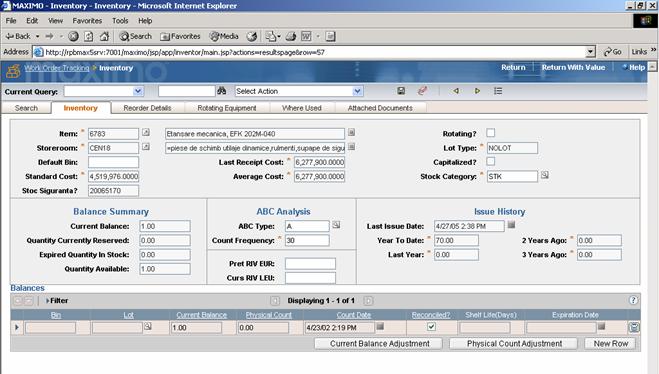Open Count Date calendar icon in Balances row
This screenshot has height=374, width=659.
tap(380, 326)
